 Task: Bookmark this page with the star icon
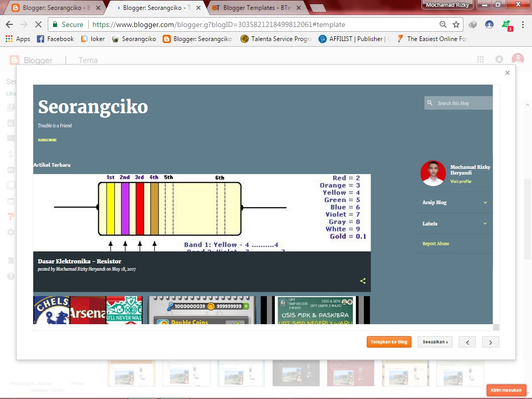point(456,24)
